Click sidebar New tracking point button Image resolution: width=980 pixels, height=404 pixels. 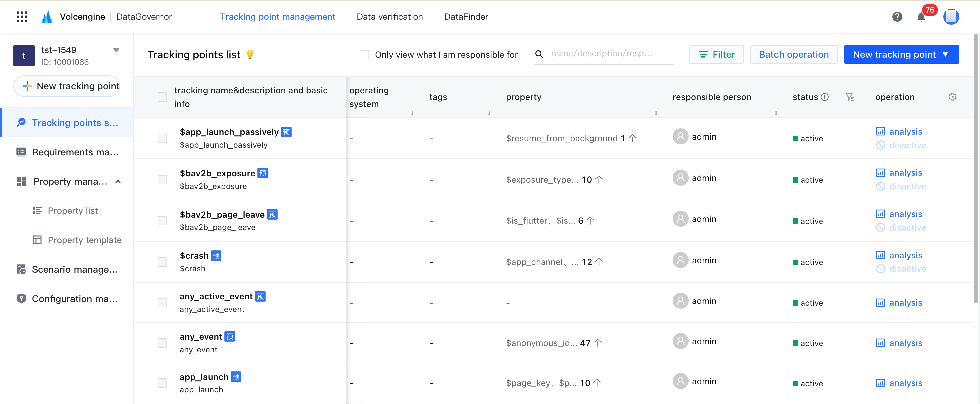[67, 86]
